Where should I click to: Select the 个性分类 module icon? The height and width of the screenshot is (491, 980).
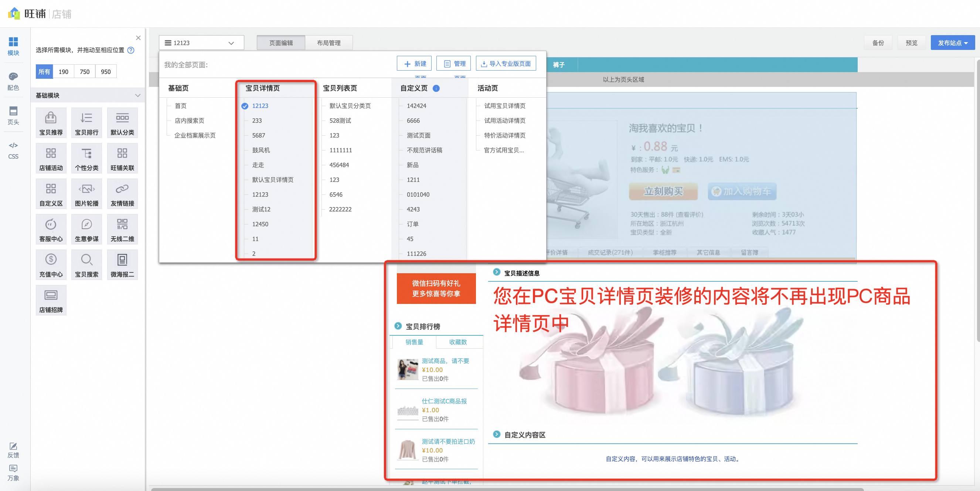87,158
